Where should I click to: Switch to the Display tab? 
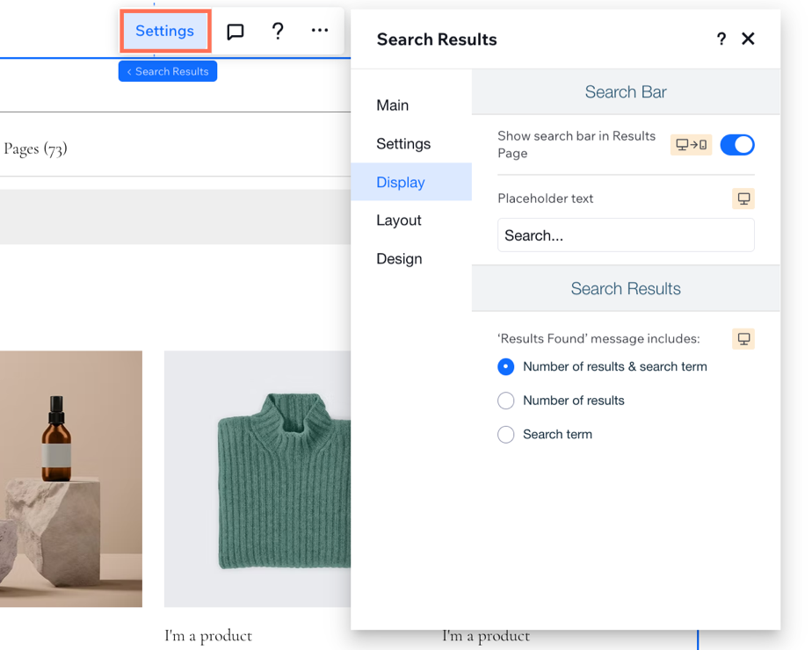411,182
